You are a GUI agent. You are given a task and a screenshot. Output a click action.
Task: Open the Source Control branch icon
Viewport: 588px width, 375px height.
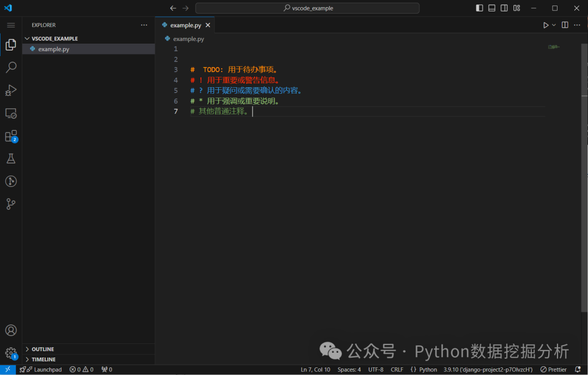11,204
